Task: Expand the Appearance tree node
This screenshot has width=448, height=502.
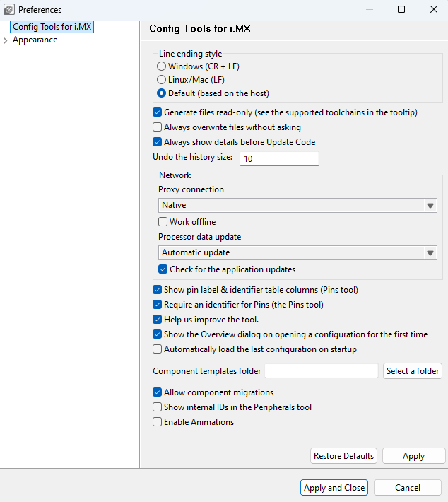Action: pyautogui.click(x=6, y=40)
